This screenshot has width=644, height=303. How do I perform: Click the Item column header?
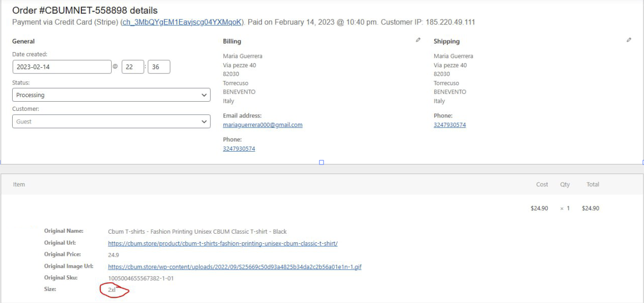point(19,185)
